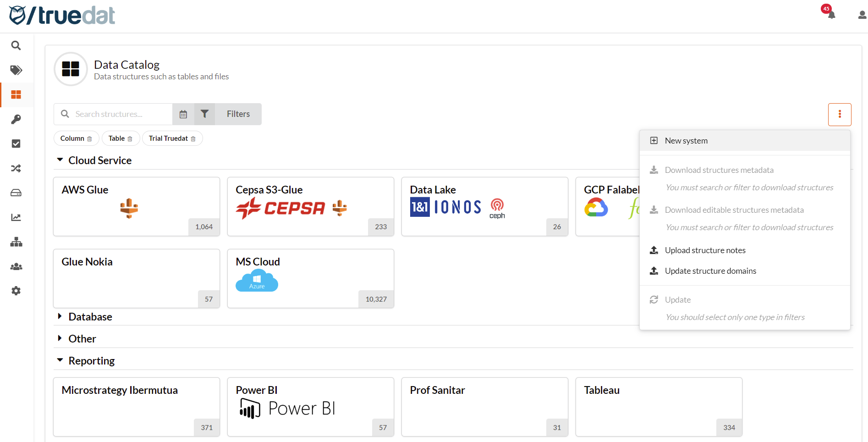This screenshot has width=868, height=442.
Task: Open the settings gear icon in sidebar
Action: pyautogui.click(x=16, y=291)
